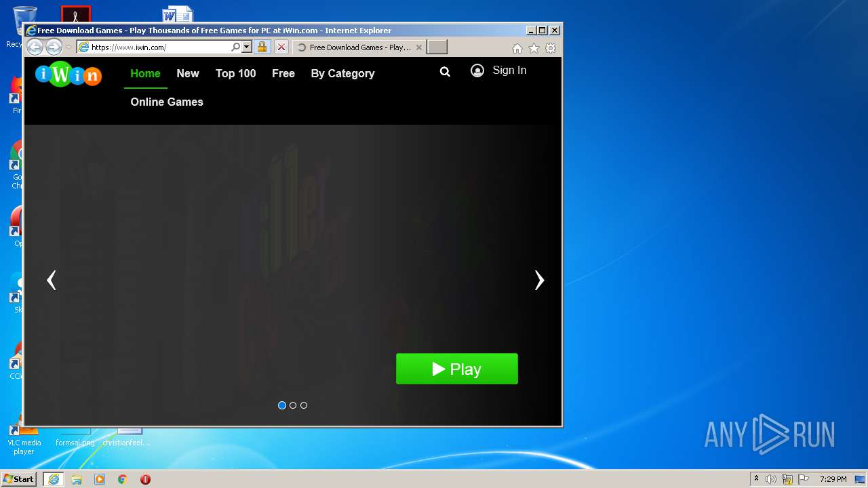Select the second carousel dot indicator
Image resolution: width=868 pixels, height=488 pixels.
293,405
